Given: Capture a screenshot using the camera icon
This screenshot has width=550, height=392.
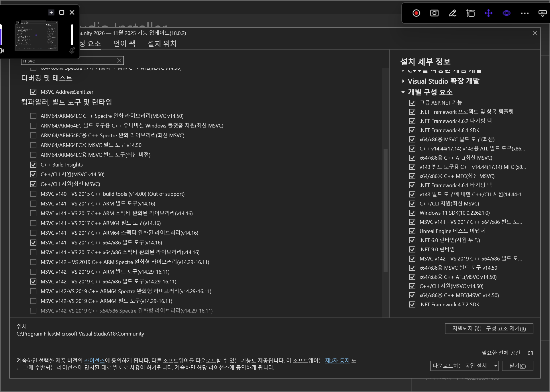Looking at the screenshot, I should [434, 13].
